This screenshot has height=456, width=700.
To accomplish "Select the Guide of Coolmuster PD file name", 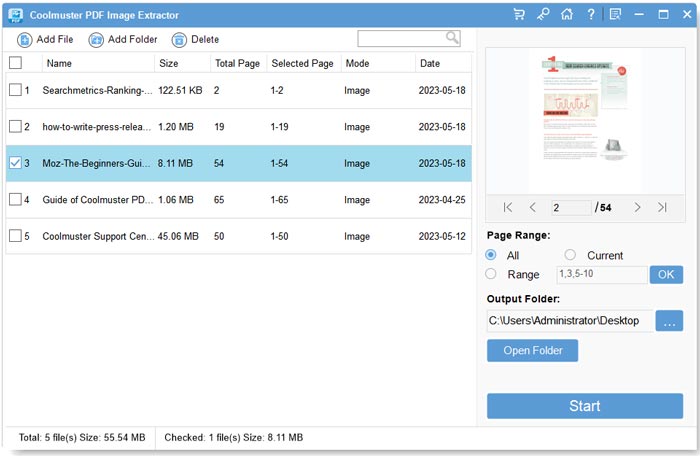I will pyautogui.click(x=98, y=200).
